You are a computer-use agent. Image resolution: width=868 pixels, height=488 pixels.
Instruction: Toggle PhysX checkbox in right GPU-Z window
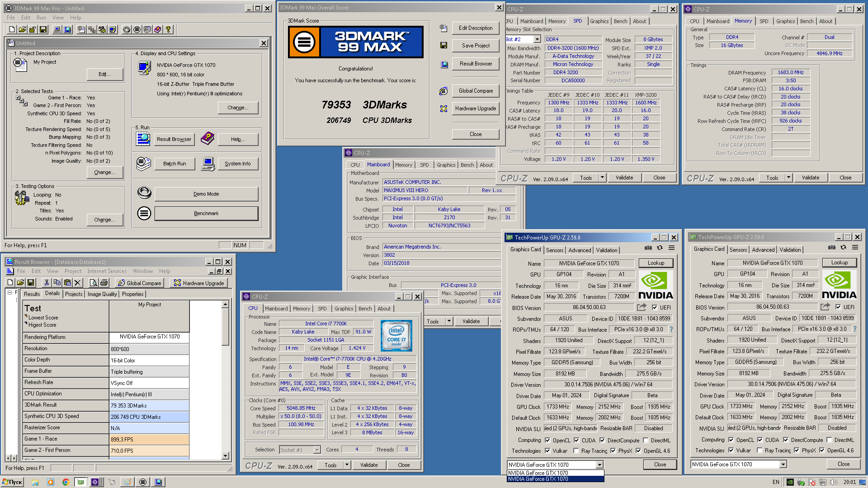[x=797, y=450]
